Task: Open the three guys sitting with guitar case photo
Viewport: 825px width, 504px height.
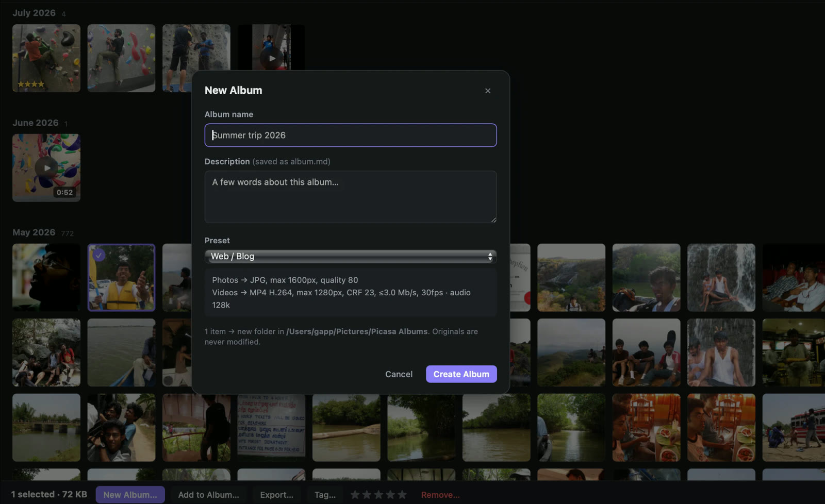Action: click(x=647, y=352)
